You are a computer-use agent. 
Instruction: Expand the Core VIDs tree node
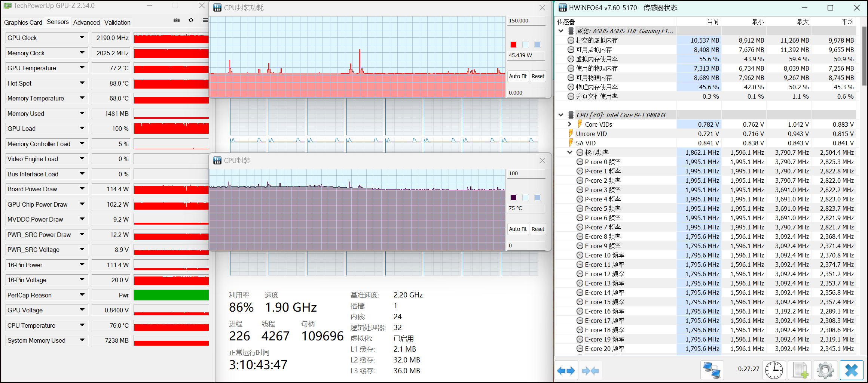tap(570, 124)
